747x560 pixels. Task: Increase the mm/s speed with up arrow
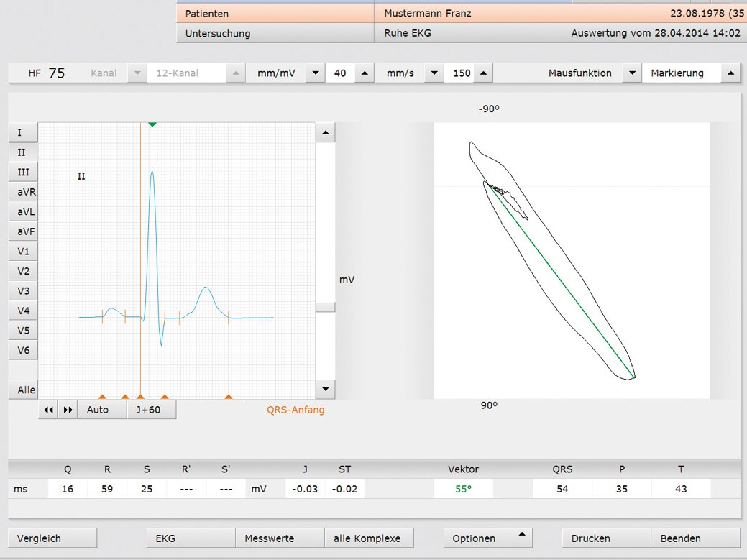point(482,73)
